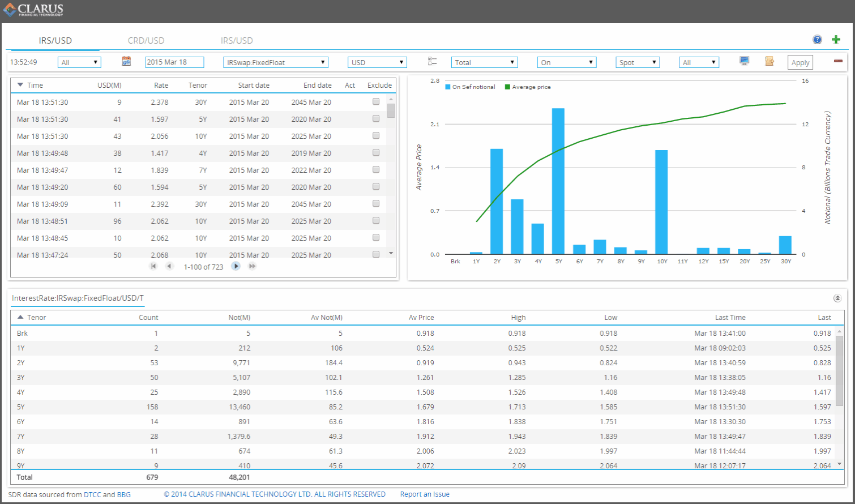Sort by Count column header
This screenshot has height=504, width=855.
pos(148,317)
